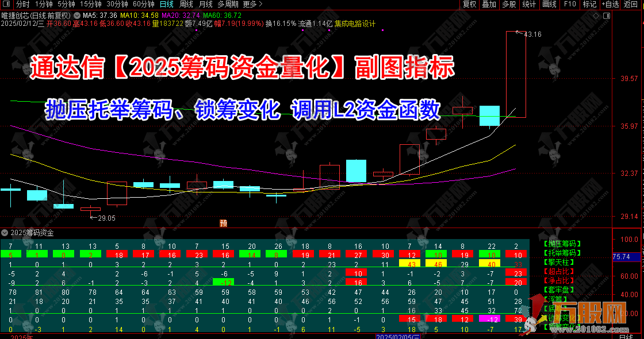Click the magenta -12 cell in 锁筹变化 row
644x339 pixels.
(489, 319)
